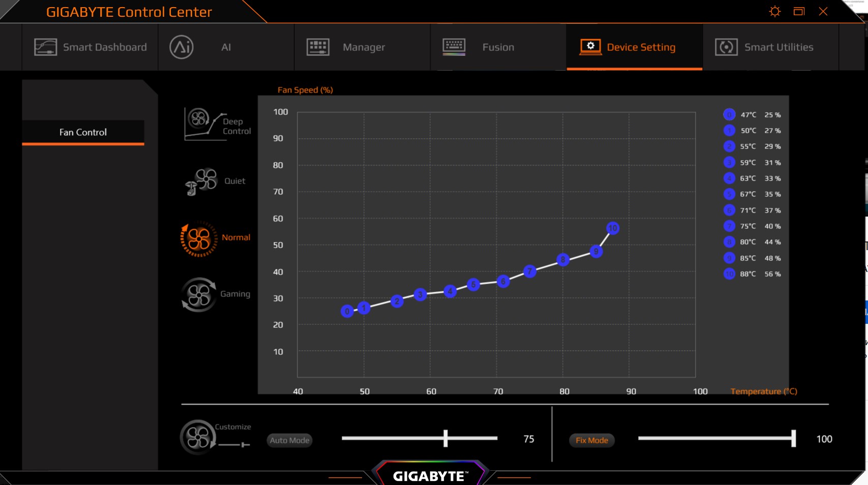Choose the Quiet fan mode icon
Image resolution: width=868 pixels, height=485 pixels.
201,181
